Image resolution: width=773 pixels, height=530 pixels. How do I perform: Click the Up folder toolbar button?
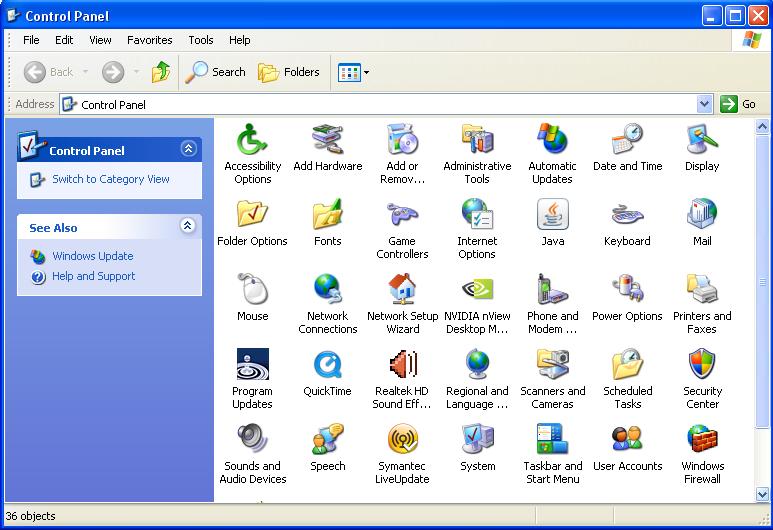[x=161, y=72]
